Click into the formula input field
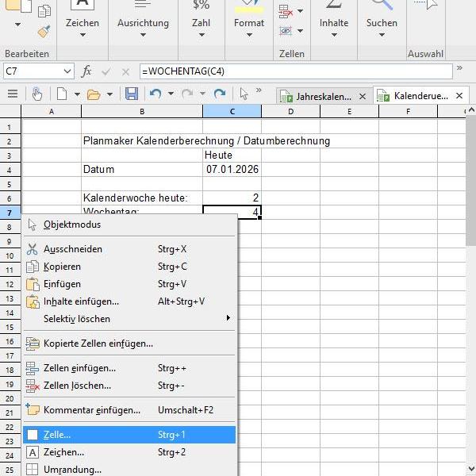 pyautogui.click(x=294, y=71)
